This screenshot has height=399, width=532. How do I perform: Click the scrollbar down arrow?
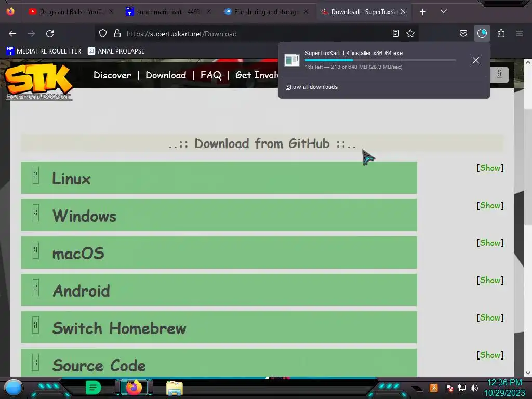(528, 373)
